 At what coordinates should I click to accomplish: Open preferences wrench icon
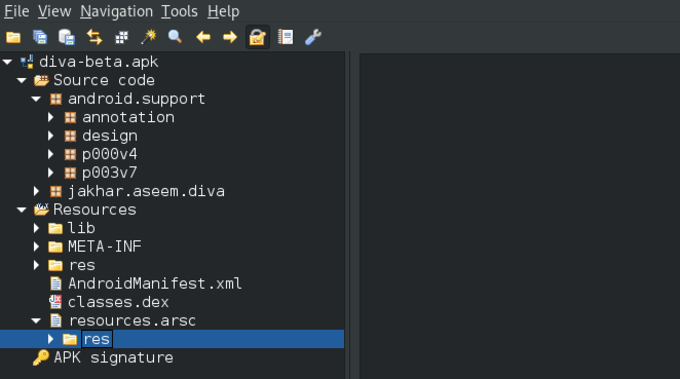pos(313,37)
